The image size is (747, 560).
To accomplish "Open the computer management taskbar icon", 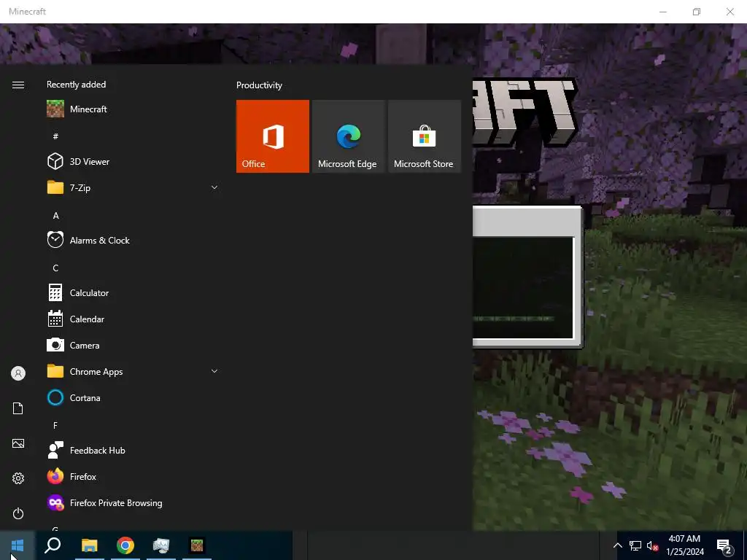I will point(161,545).
